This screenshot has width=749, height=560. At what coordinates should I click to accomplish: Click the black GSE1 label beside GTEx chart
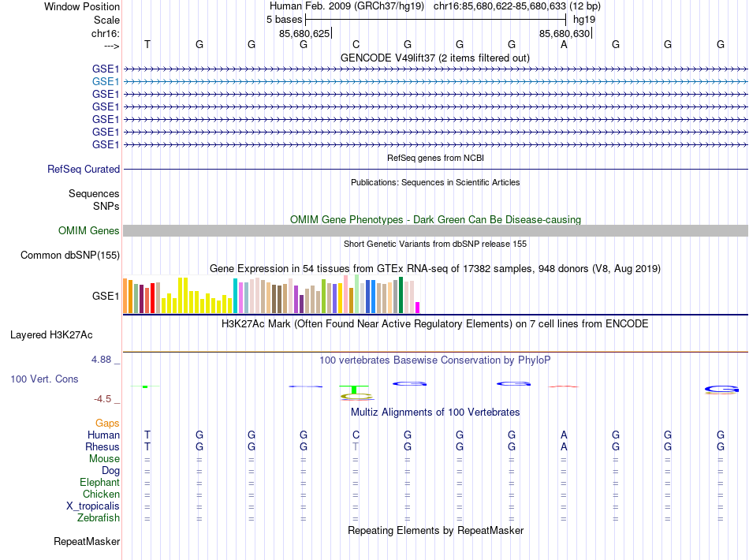click(106, 297)
